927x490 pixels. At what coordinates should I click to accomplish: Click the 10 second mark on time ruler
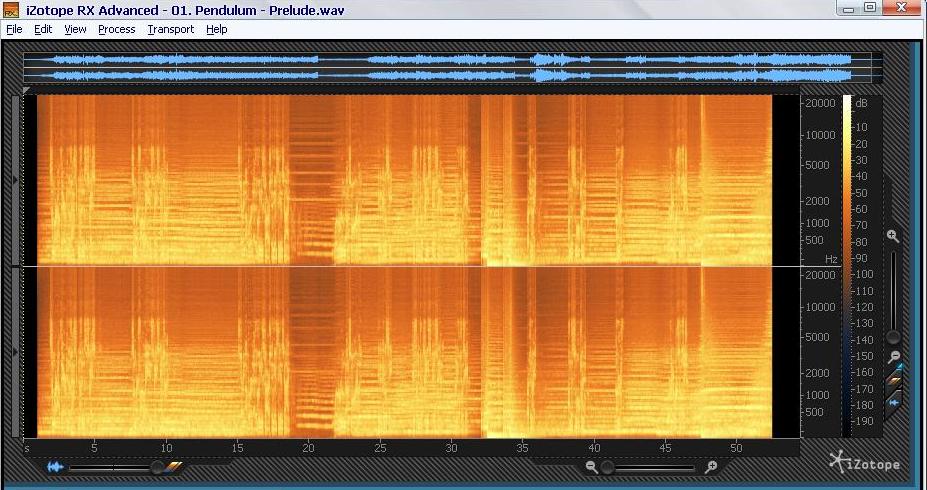166,448
